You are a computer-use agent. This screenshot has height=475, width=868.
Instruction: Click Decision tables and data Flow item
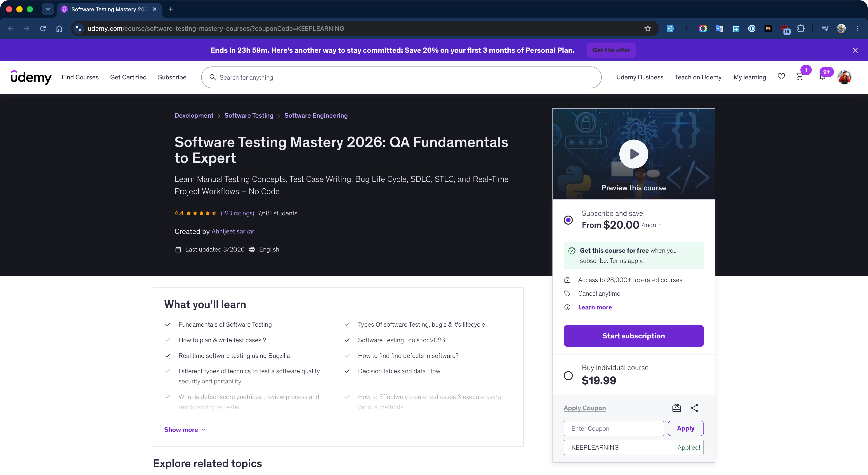[399, 371]
